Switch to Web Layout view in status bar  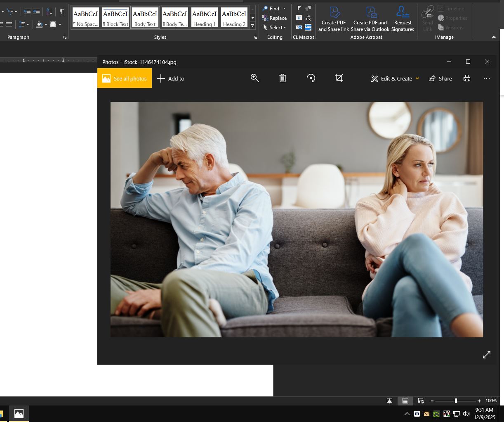click(x=421, y=401)
